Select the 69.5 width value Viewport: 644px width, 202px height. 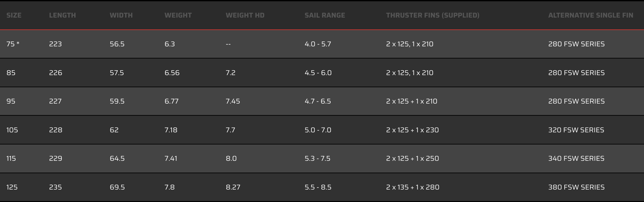tap(117, 187)
